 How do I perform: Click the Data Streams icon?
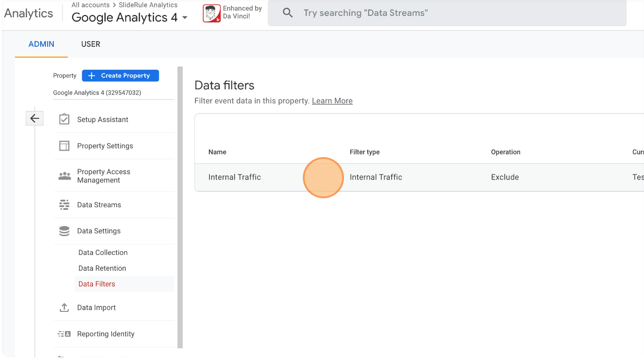click(x=64, y=205)
